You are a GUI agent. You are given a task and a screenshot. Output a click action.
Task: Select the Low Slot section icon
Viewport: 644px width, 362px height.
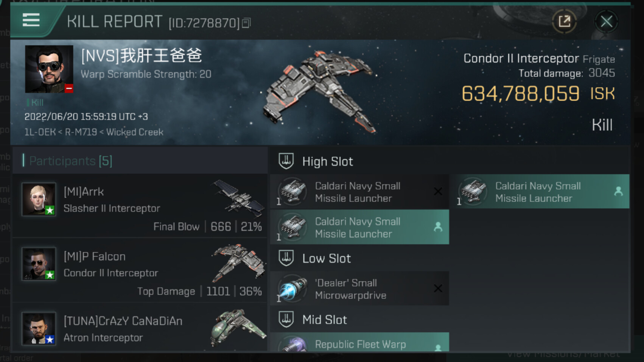pyautogui.click(x=286, y=258)
